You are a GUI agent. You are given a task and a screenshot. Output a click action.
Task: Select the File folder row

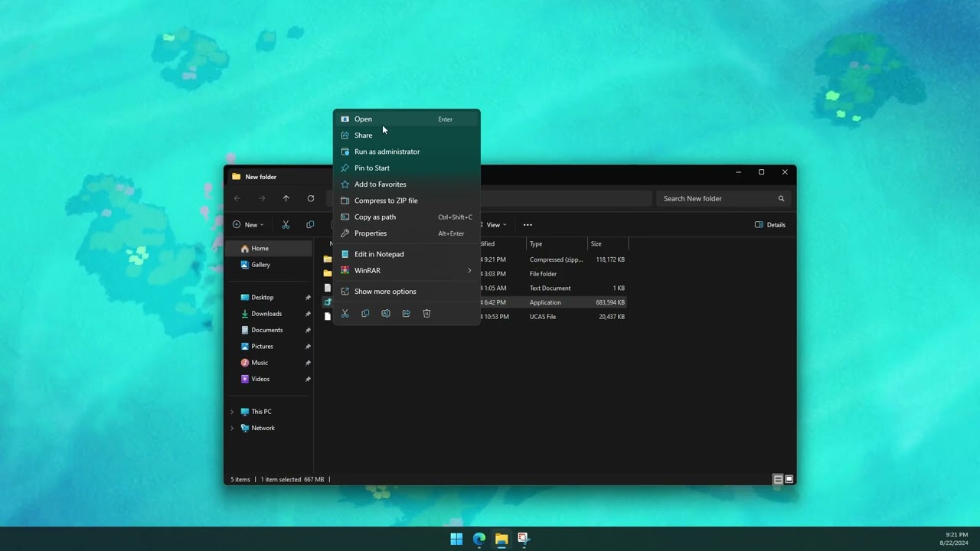tap(553, 274)
